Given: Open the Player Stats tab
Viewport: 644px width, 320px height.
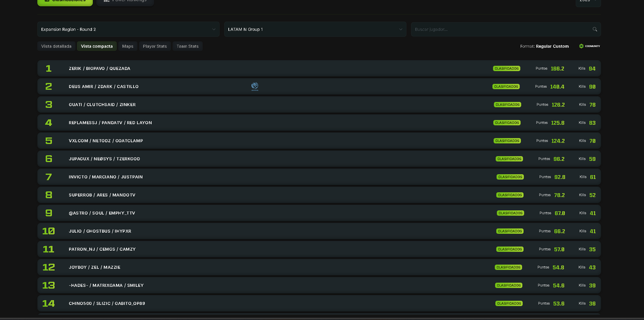Looking at the screenshot, I should (x=155, y=46).
